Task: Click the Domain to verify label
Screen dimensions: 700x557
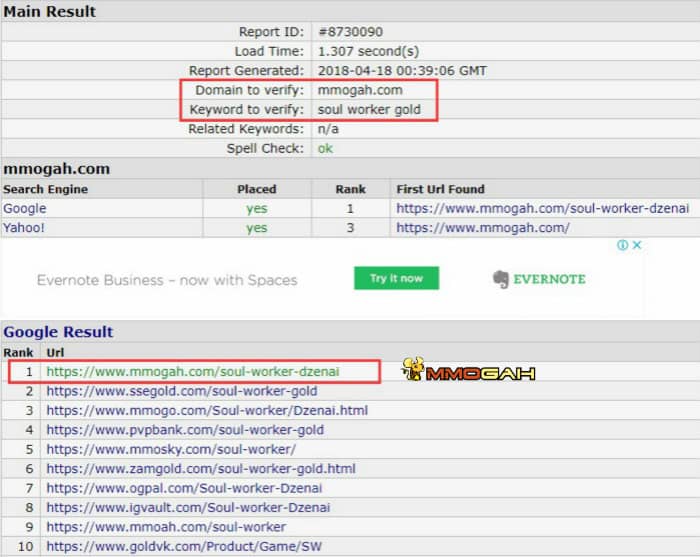Action: coord(250,90)
